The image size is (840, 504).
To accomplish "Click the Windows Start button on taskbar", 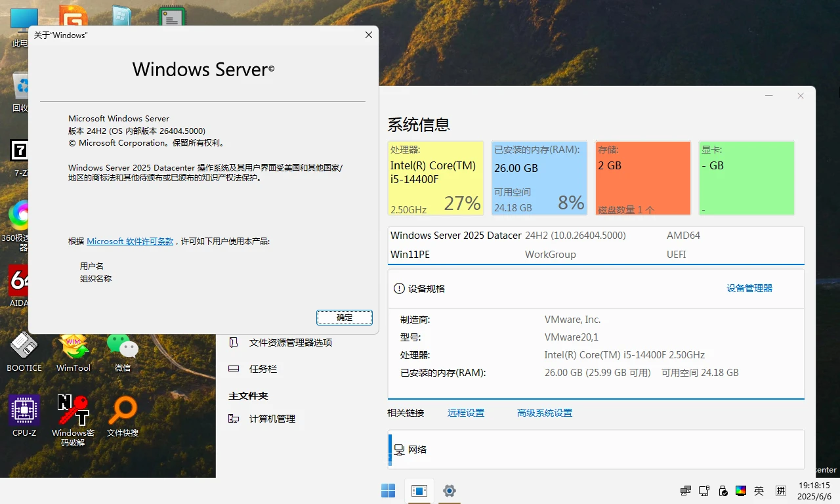I will click(x=388, y=490).
